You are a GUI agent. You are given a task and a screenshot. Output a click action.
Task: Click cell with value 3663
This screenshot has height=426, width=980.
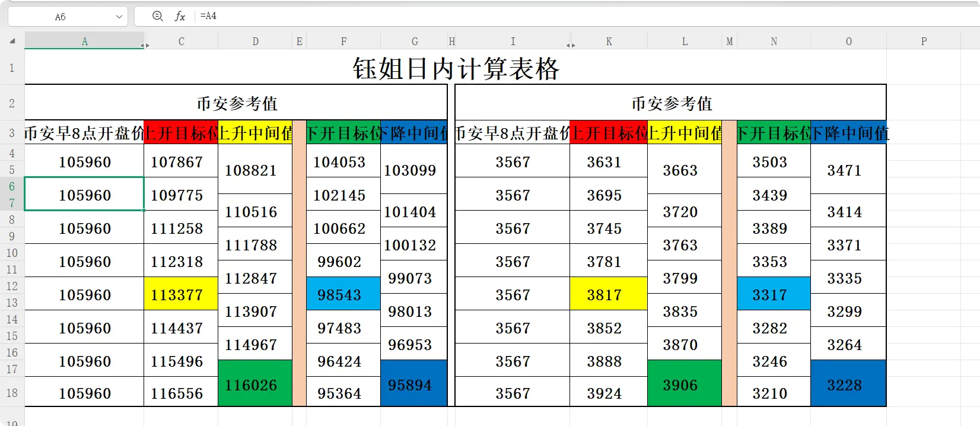[685, 169]
